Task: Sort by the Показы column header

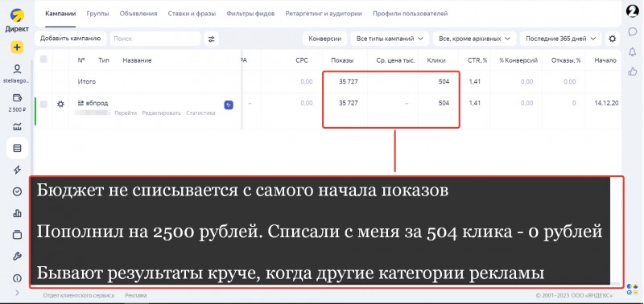Action: [342, 60]
